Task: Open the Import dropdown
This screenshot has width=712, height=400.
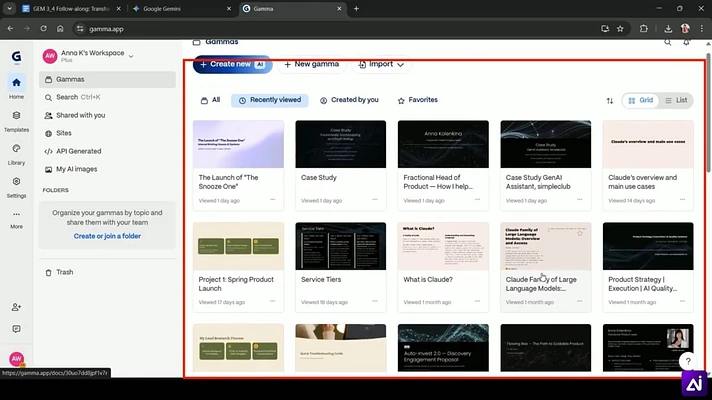Action: point(381,64)
